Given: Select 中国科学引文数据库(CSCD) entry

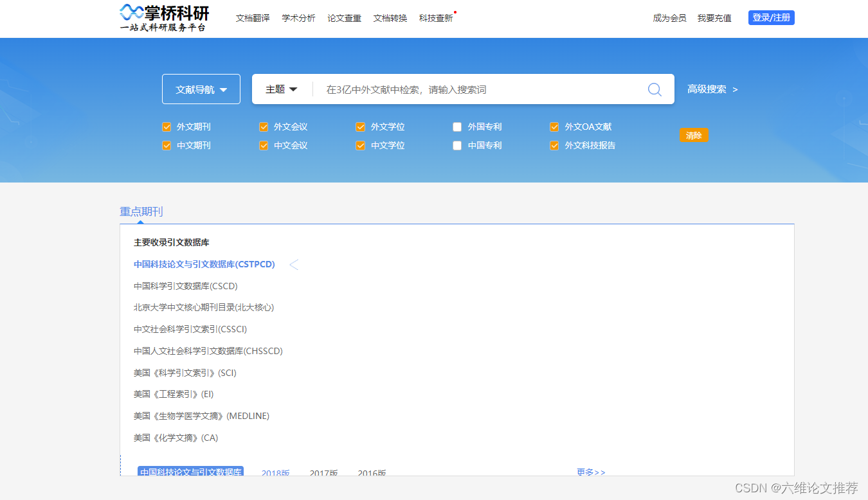Looking at the screenshot, I should pyautogui.click(x=186, y=286).
